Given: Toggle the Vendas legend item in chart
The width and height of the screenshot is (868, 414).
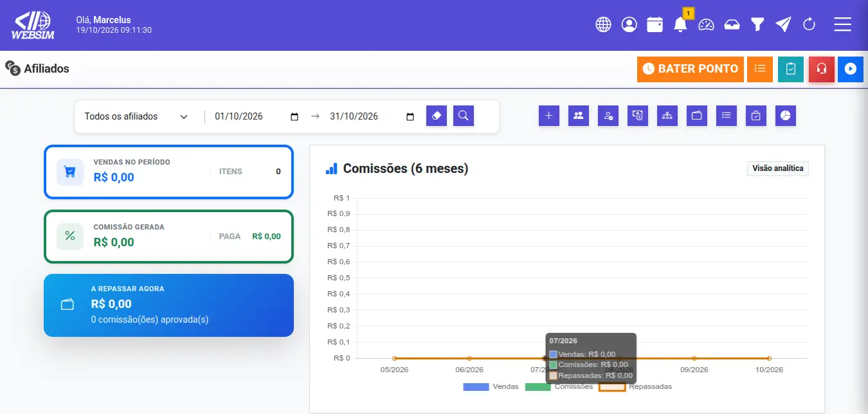Looking at the screenshot, I should click(491, 387).
